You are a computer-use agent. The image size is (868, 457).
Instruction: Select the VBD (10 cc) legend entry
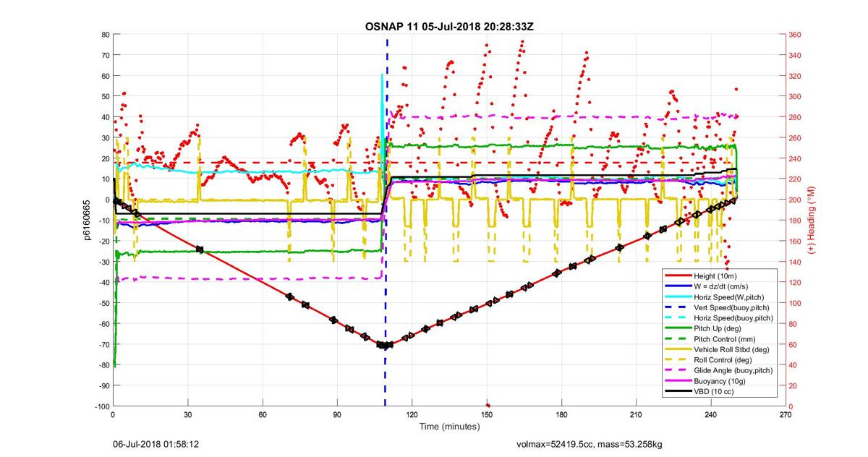click(x=720, y=391)
